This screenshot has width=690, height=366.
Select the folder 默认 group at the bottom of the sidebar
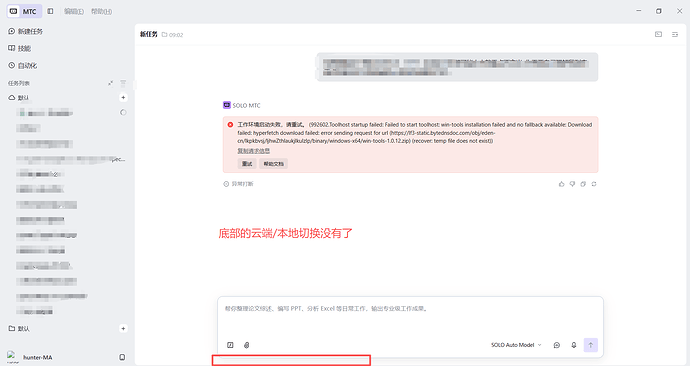click(x=19, y=329)
